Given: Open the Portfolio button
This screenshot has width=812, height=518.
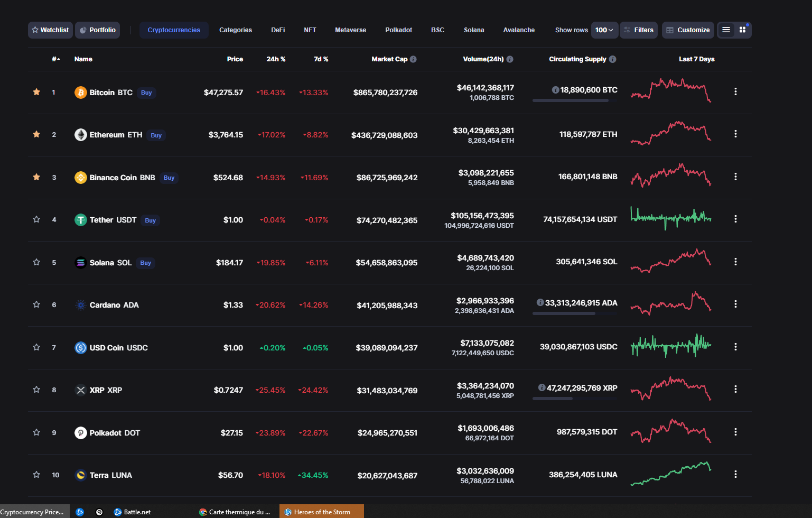Looking at the screenshot, I should [97, 30].
